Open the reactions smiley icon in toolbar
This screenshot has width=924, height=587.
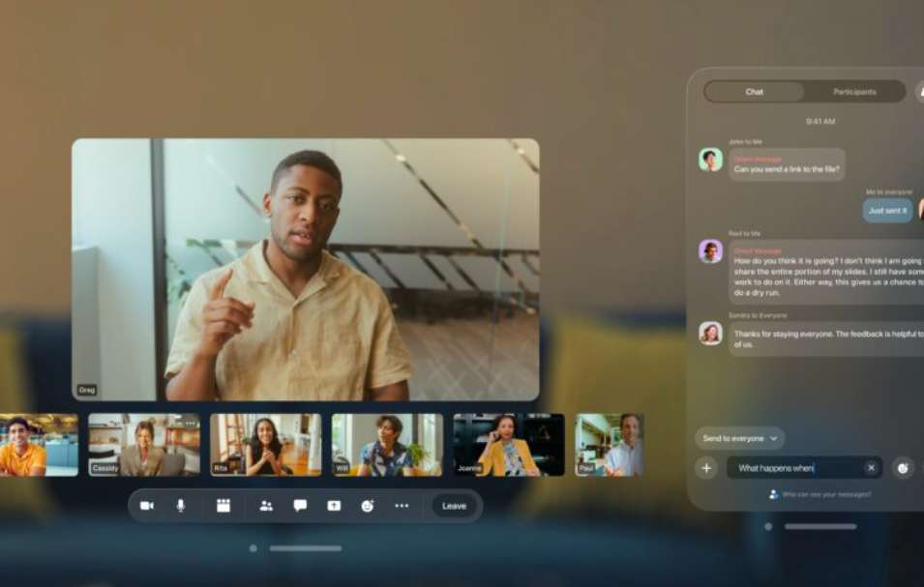coord(368,506)
